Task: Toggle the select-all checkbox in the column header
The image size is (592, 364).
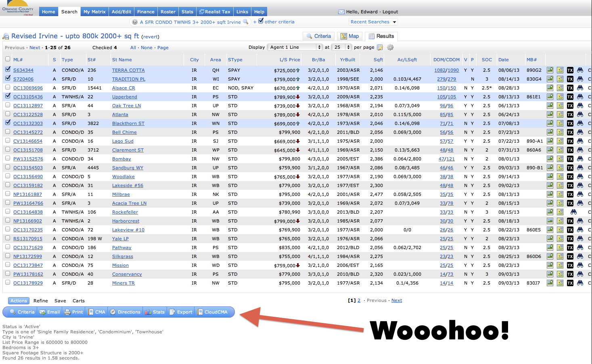Action: tap(7, 58)
